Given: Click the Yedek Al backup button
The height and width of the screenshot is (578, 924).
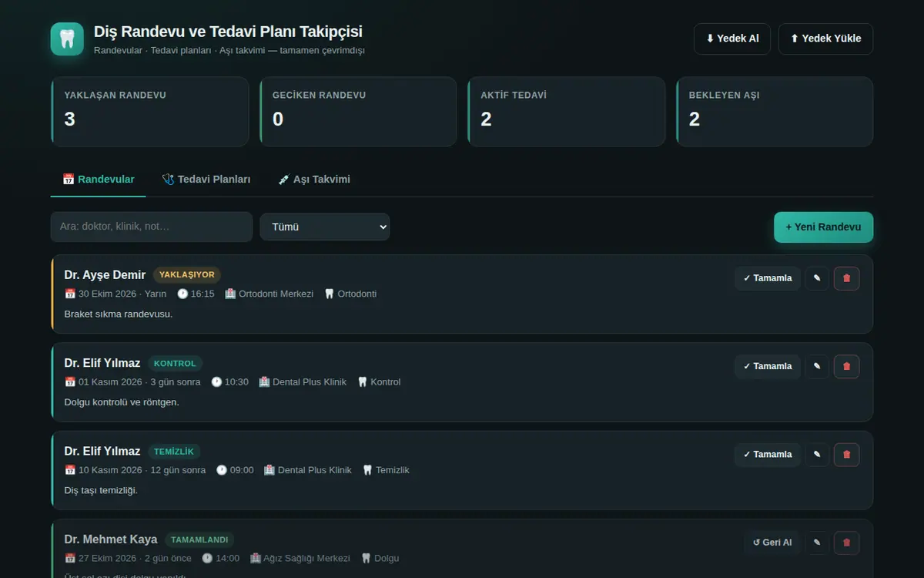Looking at the screenshot, I should click(x=732, y=39).
